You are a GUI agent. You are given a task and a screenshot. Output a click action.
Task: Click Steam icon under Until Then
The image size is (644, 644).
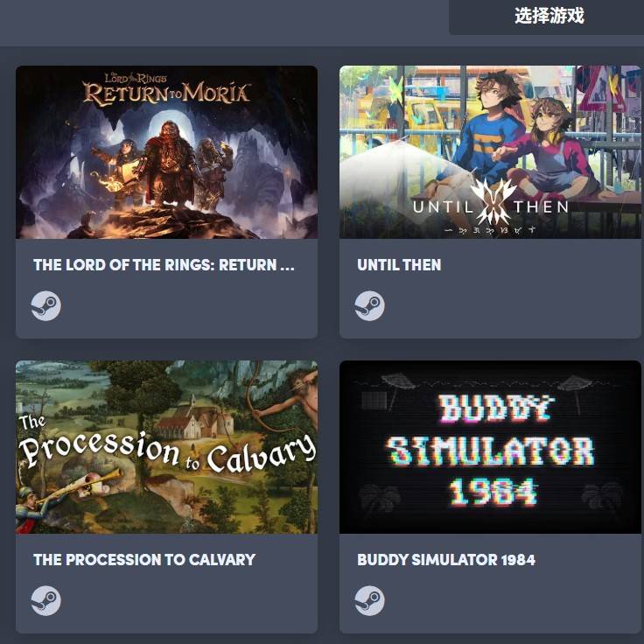click(369, 306)
